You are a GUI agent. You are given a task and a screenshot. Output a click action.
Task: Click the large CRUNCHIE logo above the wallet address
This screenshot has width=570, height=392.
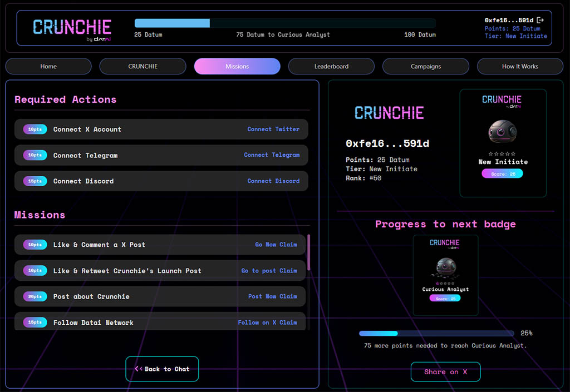pos(389,113)
